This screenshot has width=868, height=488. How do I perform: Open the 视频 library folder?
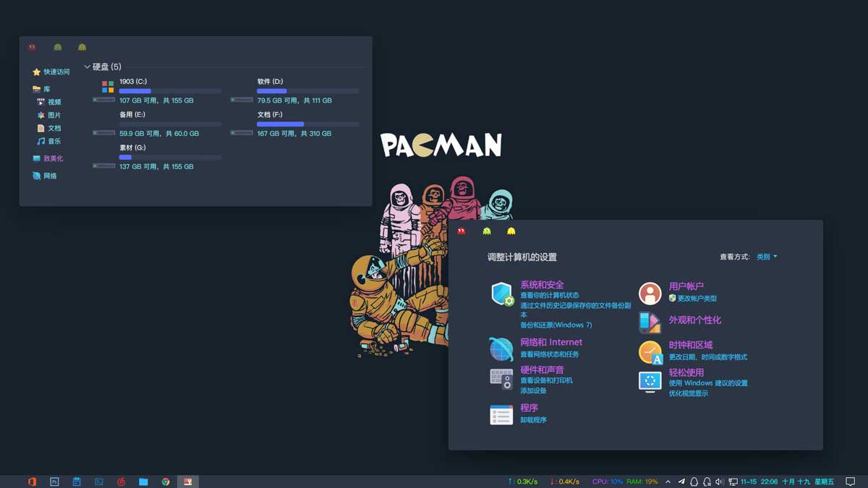[49, 102]
